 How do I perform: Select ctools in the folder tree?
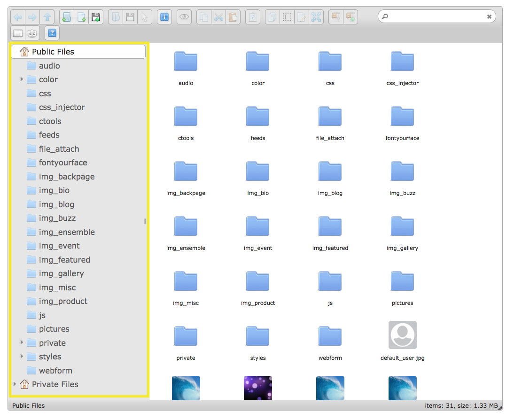pos(50,121)
